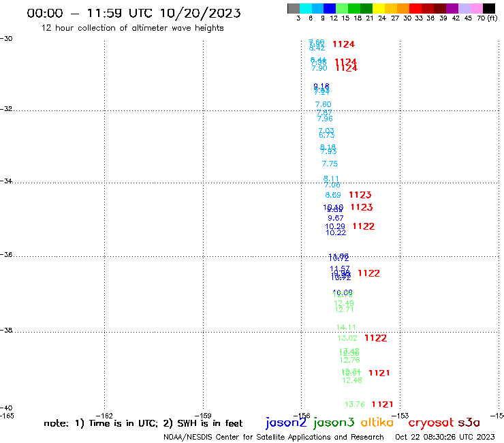
Task: Select the 's3a' satellite label
Action: pos(469,423)
